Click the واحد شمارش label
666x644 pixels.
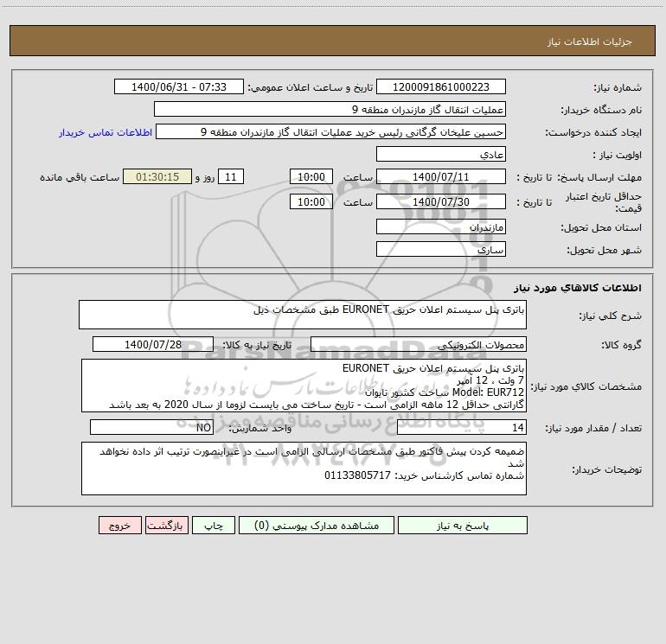[x=260, y=428]
